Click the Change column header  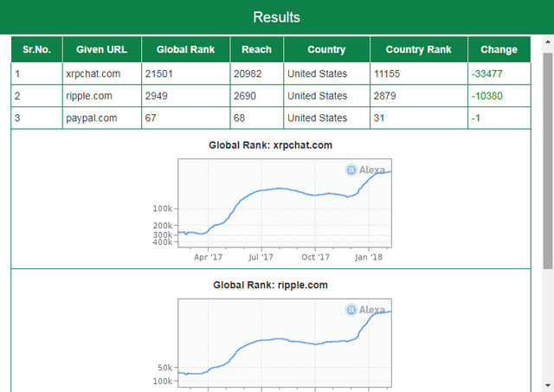499,49
